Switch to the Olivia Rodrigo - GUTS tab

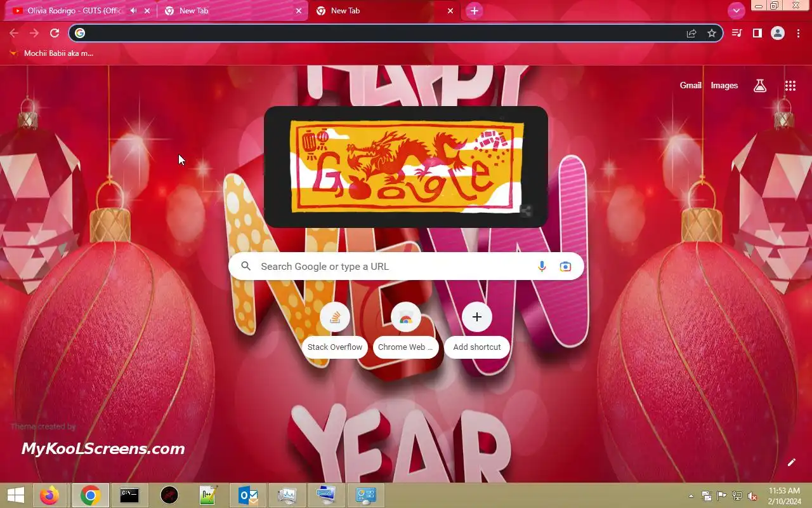pyautogui.click(x=75, y=11)
